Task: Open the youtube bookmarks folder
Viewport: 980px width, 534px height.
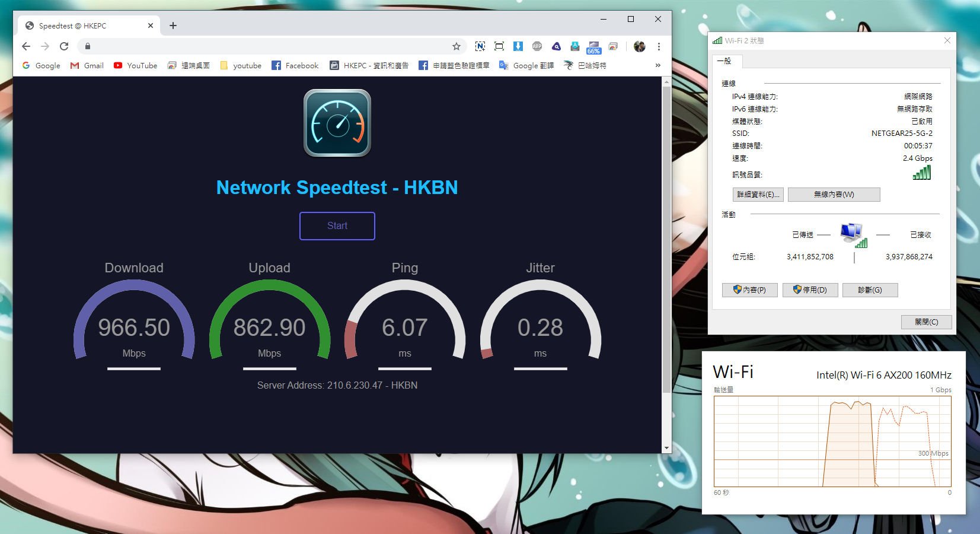Action: coord(241,66)
